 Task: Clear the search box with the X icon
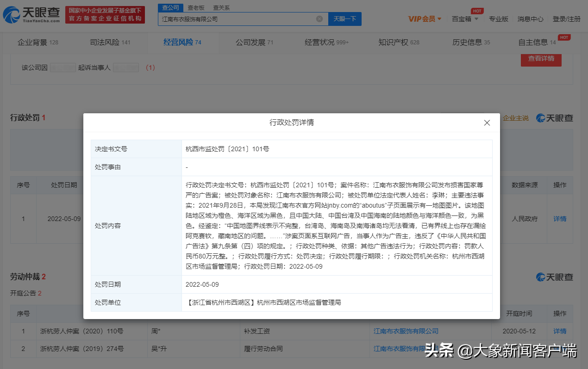pyautogui.click(x=319, y=19)
